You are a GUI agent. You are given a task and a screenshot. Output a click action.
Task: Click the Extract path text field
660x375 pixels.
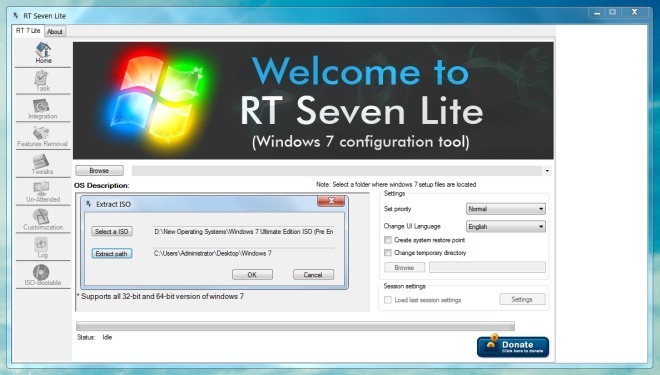[x=244, y=253]
